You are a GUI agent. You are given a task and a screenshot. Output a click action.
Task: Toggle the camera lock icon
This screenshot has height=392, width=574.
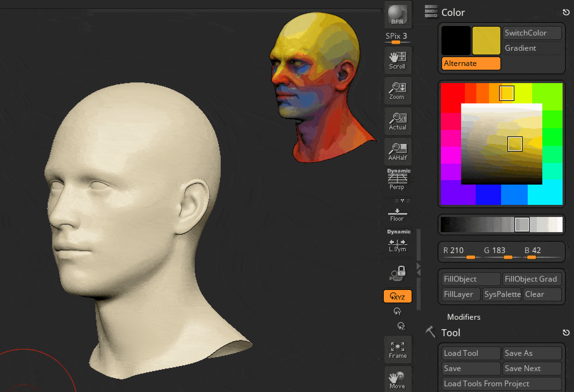(x=398, y=273)
